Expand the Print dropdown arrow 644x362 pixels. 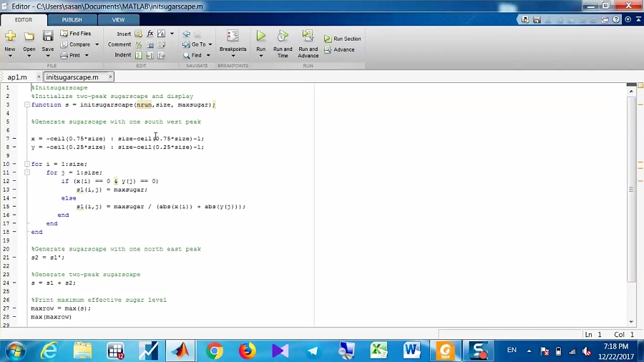click(x=87, y=55)
